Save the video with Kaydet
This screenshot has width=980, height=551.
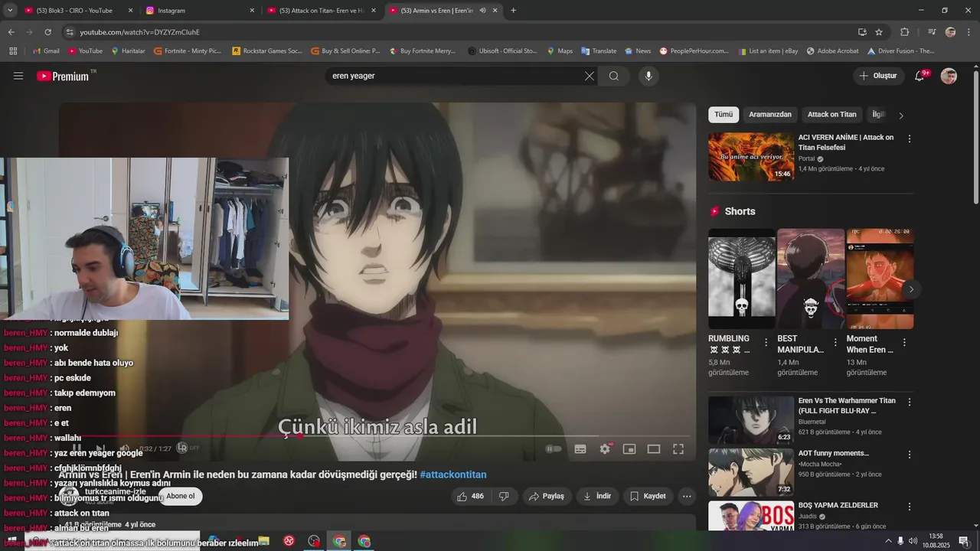tap(648, 496)
